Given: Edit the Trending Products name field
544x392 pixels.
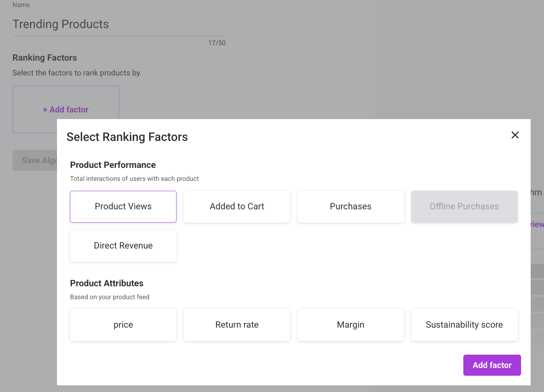Looking at the screenshot, I should pos(119,24).
